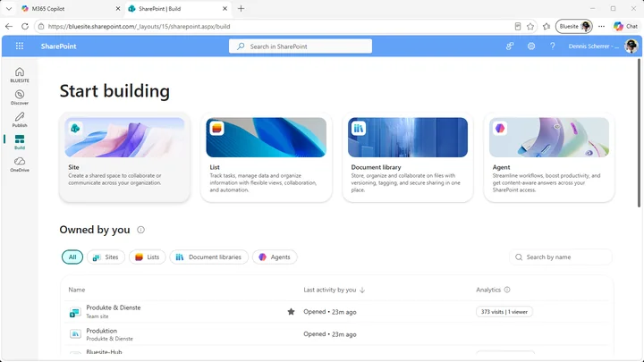Click the Analytics column header
644x362 pixels.
[x=488, y=290]
